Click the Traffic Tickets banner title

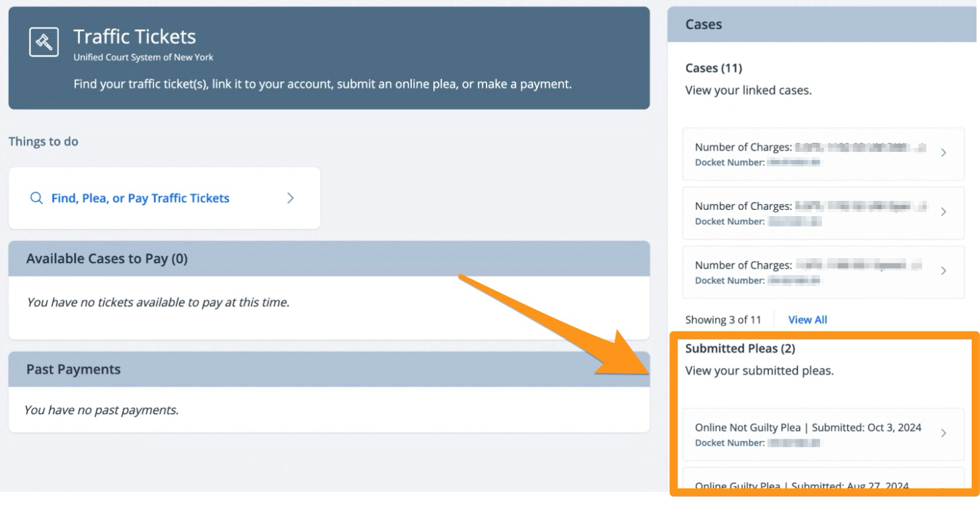[134, 37]
